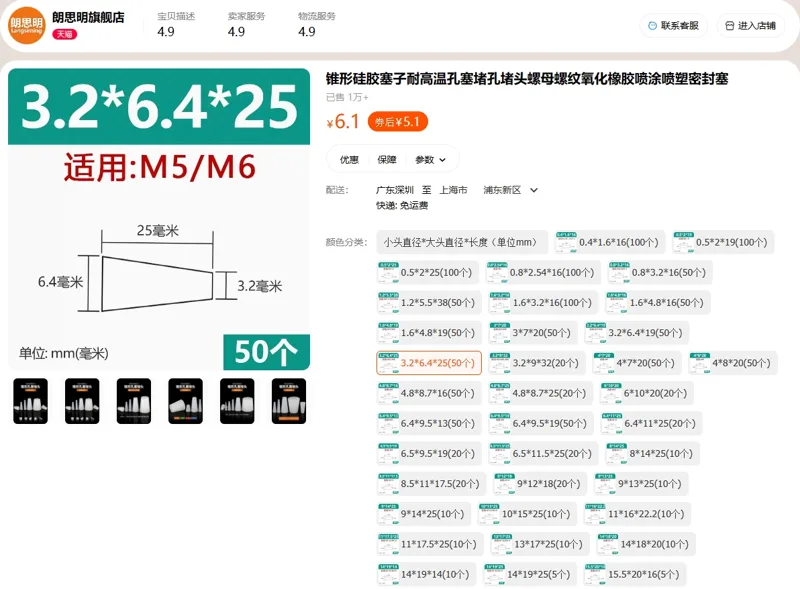Pick the 4.8*8.7*25(20个) size
Screen dimensions: 800x589
click(x=540, y=393)
